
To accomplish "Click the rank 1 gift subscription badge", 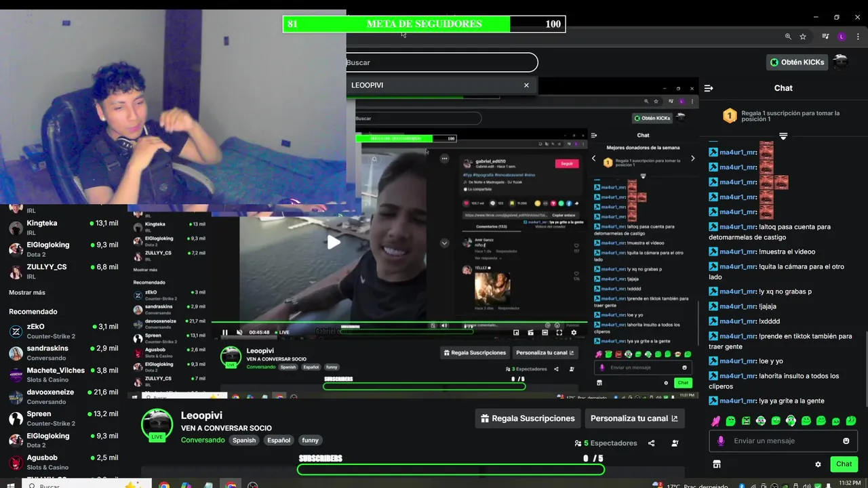I will point(730,117).
